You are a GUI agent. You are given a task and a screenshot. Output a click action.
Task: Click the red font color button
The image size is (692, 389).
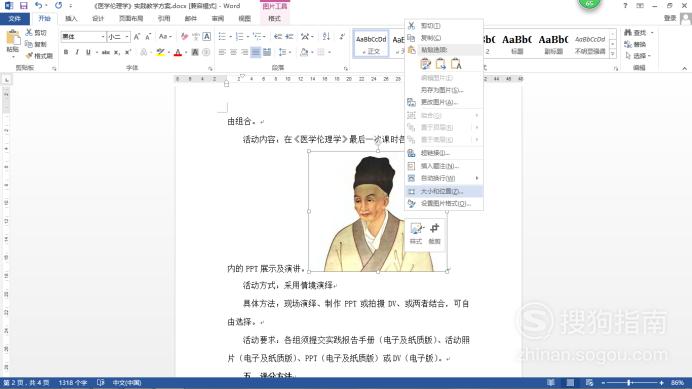(178, 53)
